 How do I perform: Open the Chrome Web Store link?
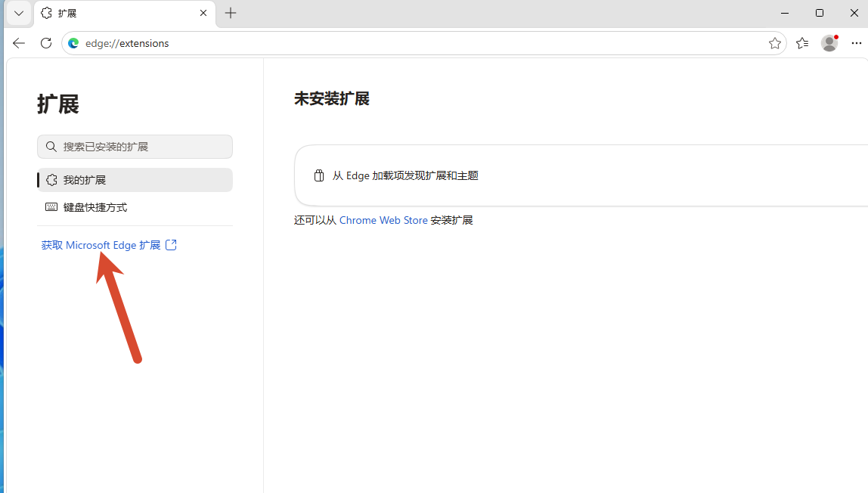coord(383,220)
